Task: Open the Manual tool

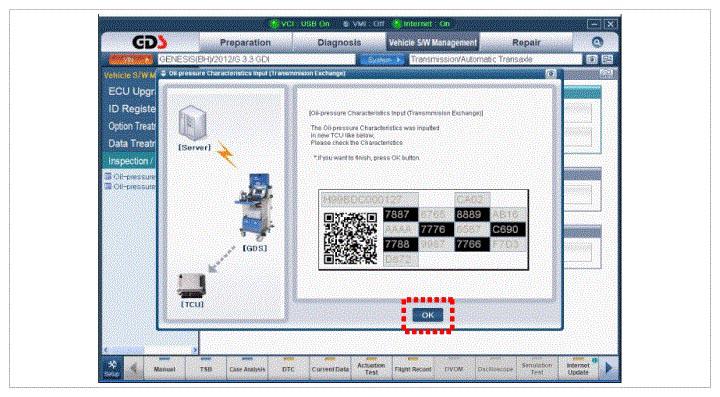Action: click(x=164, y=368)
